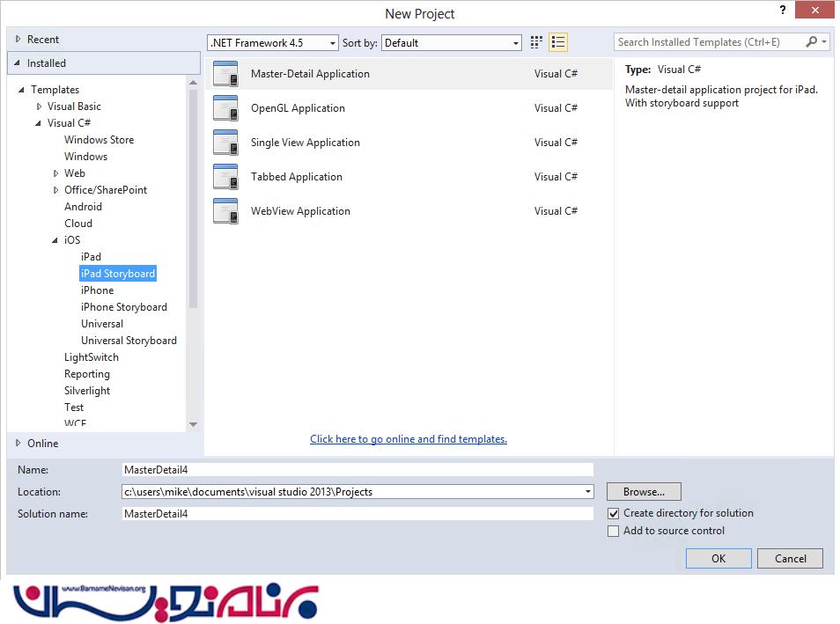Image resolution: width=840 pixels, height=624 pixels.
Task: Click the Search Installed Templates field
Action: [x=710, y=41]
